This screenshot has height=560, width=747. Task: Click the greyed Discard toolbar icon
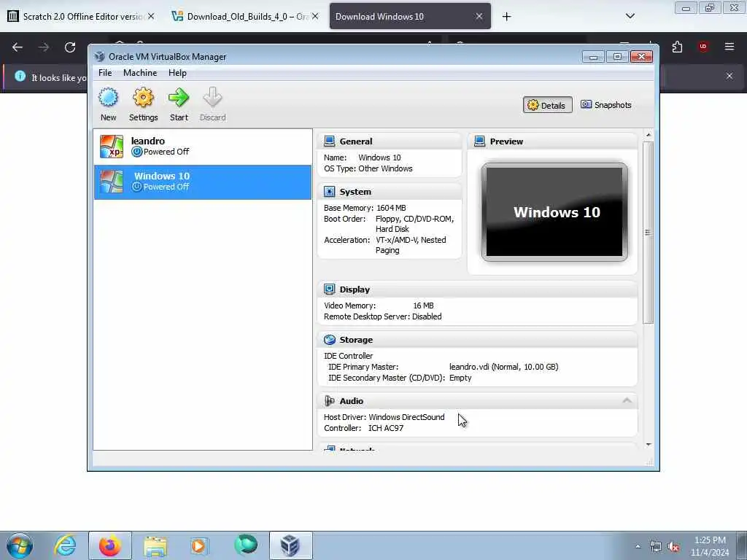coord(212,97)
